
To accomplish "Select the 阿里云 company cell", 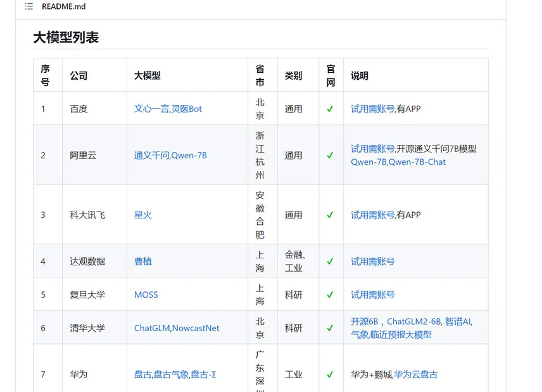I will pos(94,155).
